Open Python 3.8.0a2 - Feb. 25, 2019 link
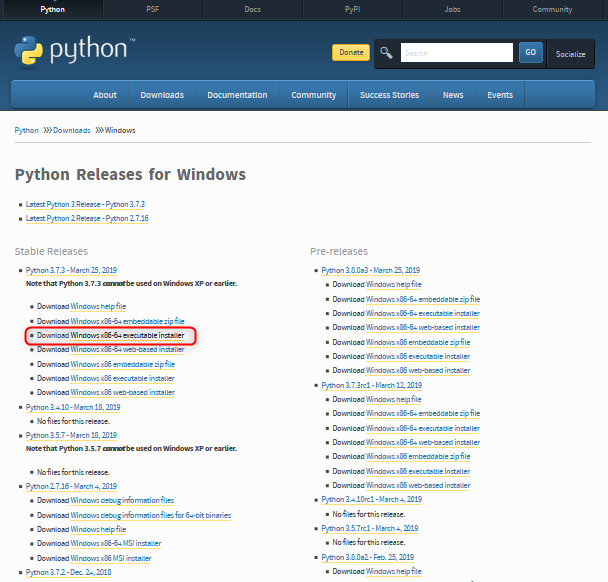 coord(368,557)
